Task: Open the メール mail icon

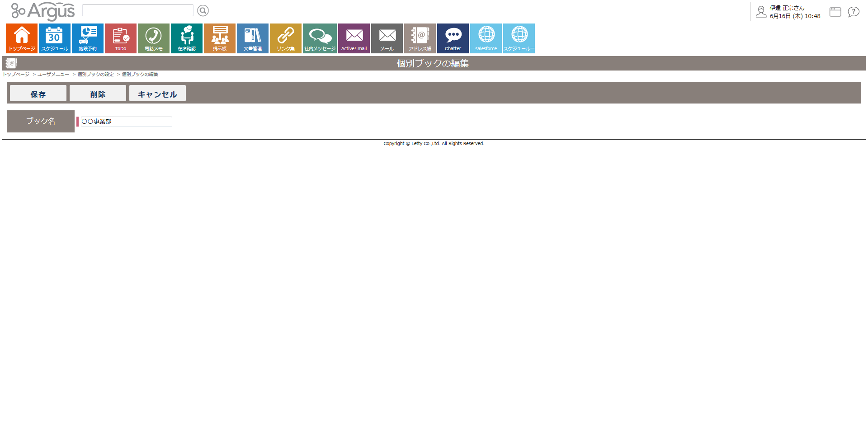Action: point(387,38)
